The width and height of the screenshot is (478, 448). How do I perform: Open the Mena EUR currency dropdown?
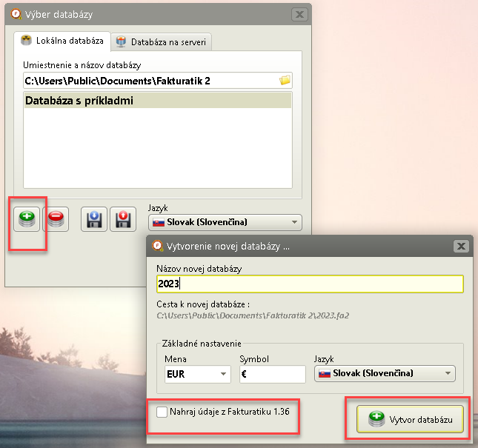point(198,374)
